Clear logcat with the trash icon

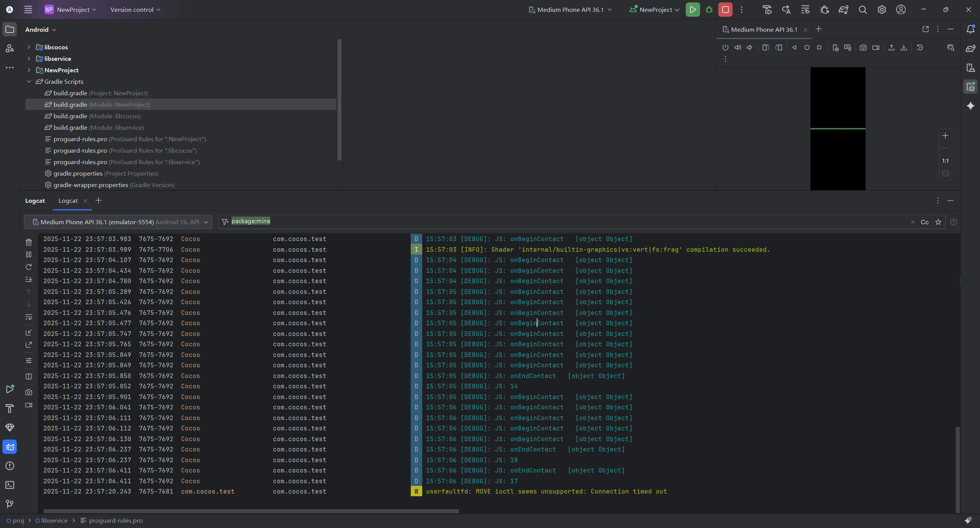(29, 242)
